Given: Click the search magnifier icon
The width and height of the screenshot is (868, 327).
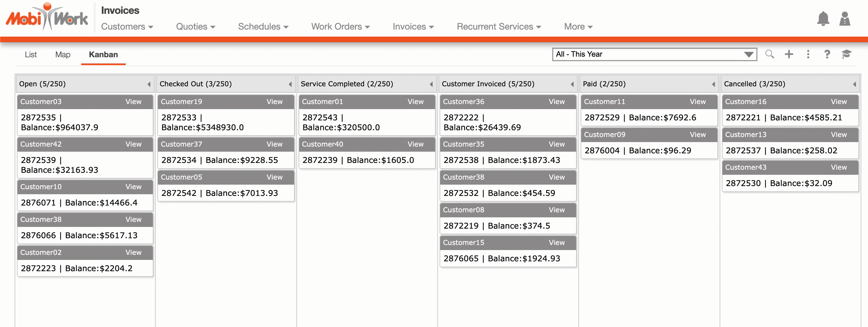Looking at the screenshot, I should coord(769,54).
